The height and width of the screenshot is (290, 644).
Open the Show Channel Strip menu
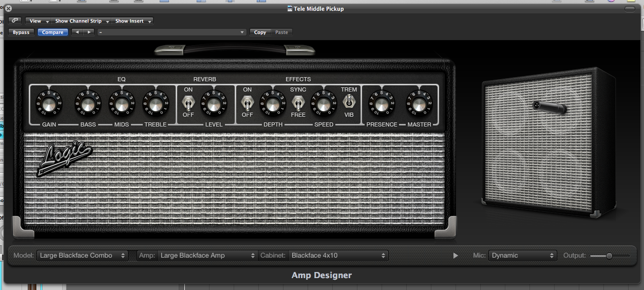click(81, 21)
